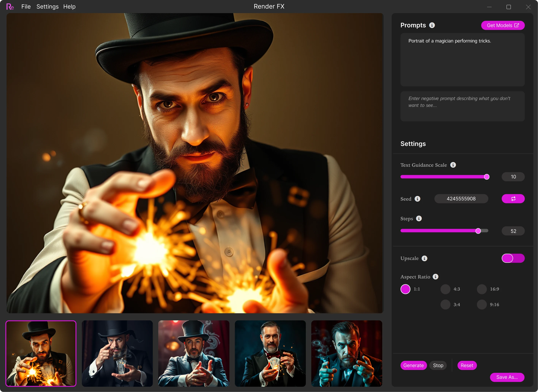Screen dimensions: 538x392
Task: Click the Text Guidance Scale info icon
Action: [453, 165]
